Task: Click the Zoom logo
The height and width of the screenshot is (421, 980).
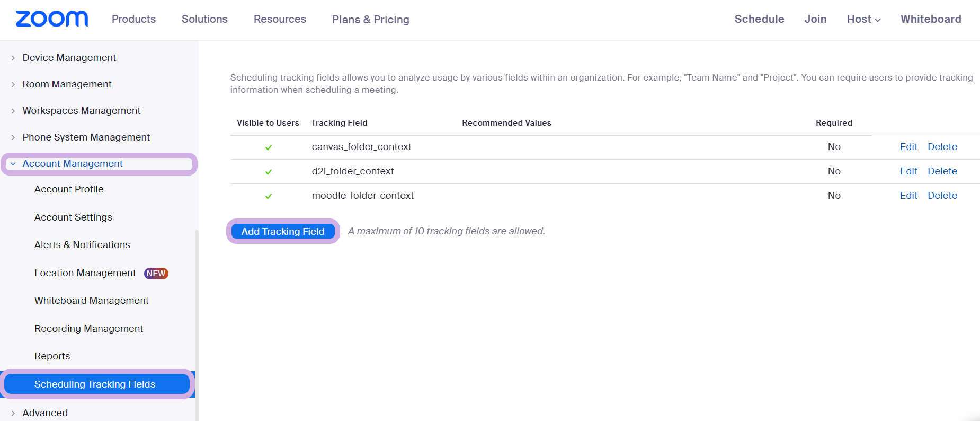Action: pos(52,19)
